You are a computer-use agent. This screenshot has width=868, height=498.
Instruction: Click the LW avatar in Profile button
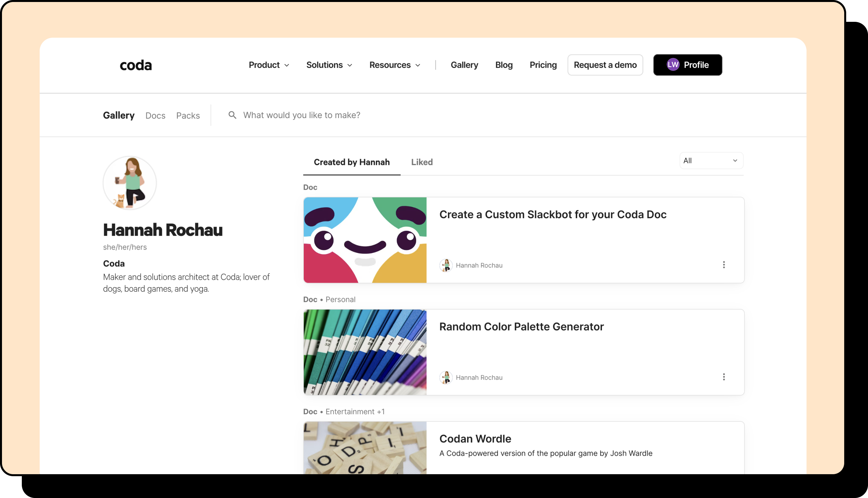672,64
